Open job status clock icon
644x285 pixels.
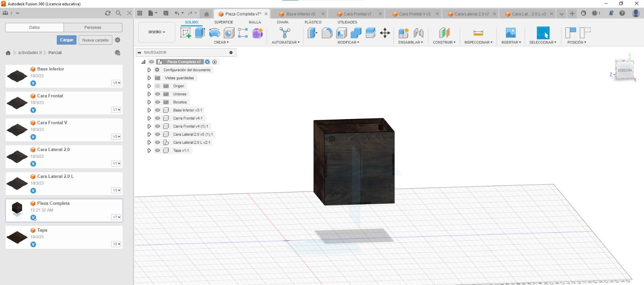tap(596, 13)
